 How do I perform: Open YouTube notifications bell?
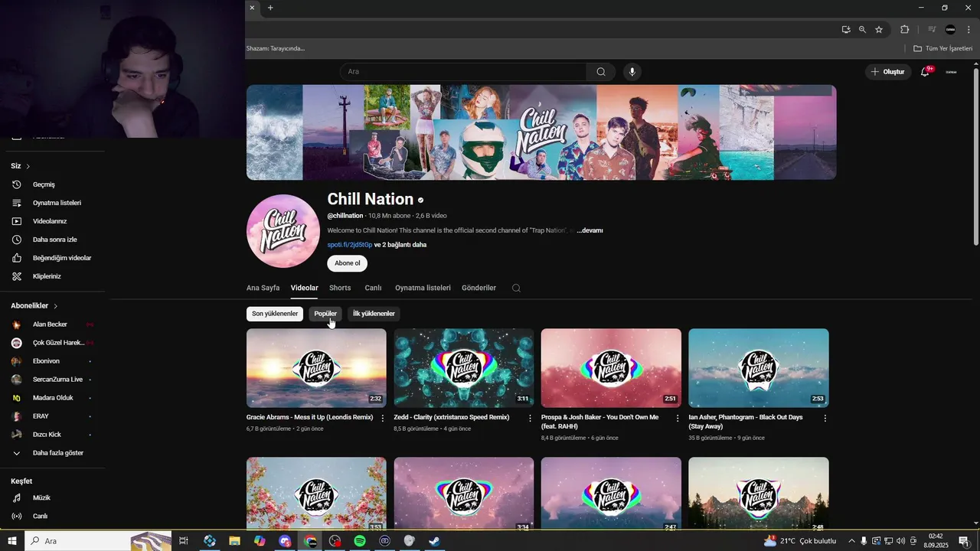tap(926, 71)
